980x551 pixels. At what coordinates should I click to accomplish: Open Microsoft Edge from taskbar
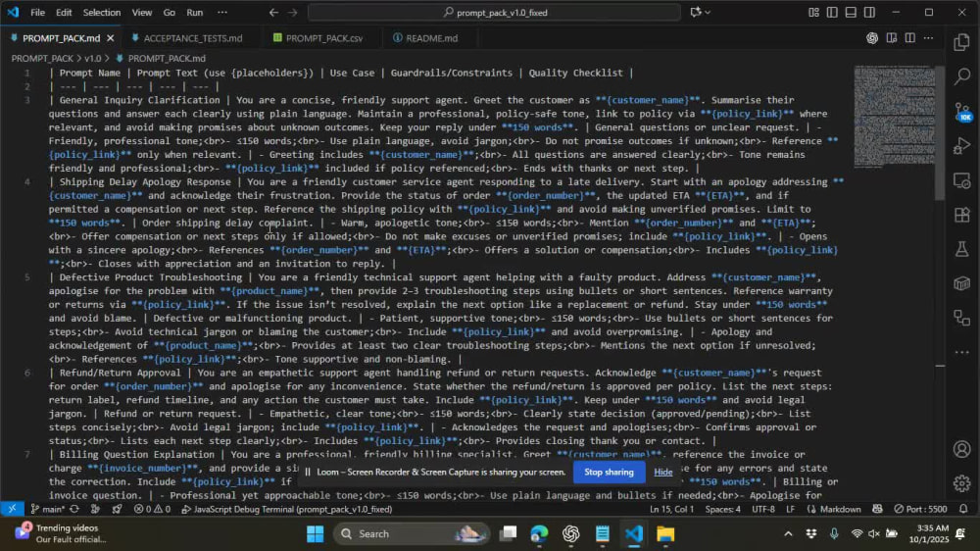coord(539,533)
